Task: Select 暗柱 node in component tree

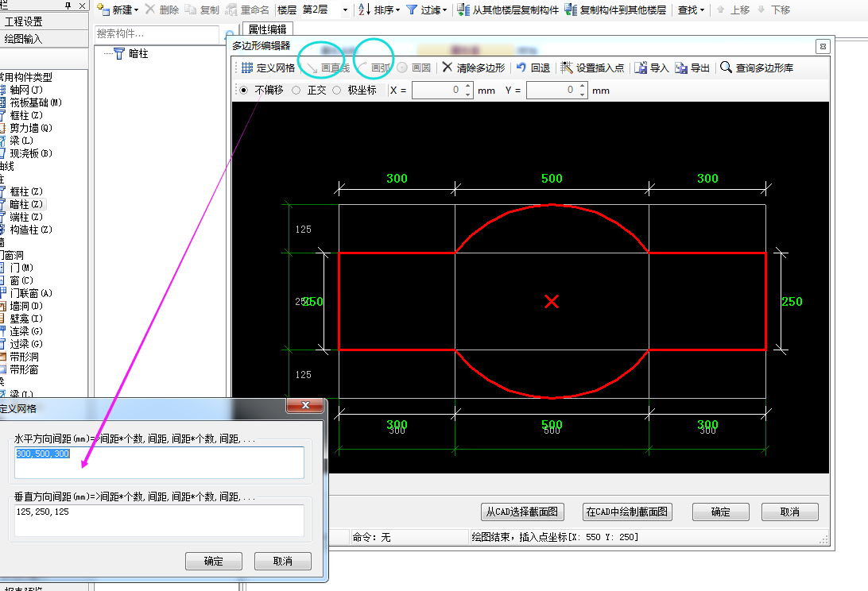Action: click(138, 53)
